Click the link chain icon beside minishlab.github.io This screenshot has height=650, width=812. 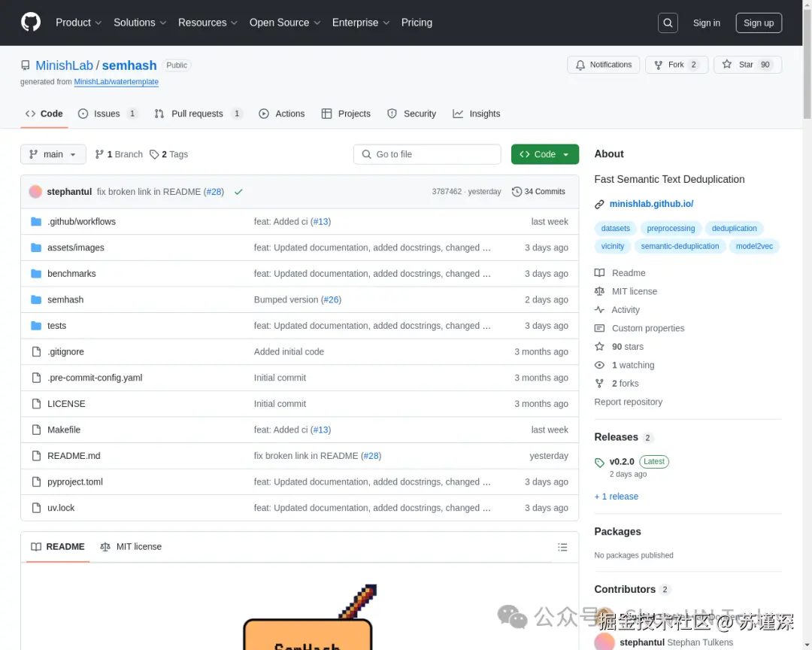(599, 204)
